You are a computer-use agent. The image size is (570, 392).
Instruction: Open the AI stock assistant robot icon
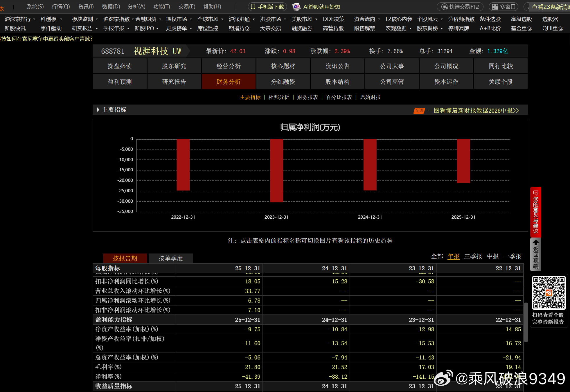pos(296,7)
